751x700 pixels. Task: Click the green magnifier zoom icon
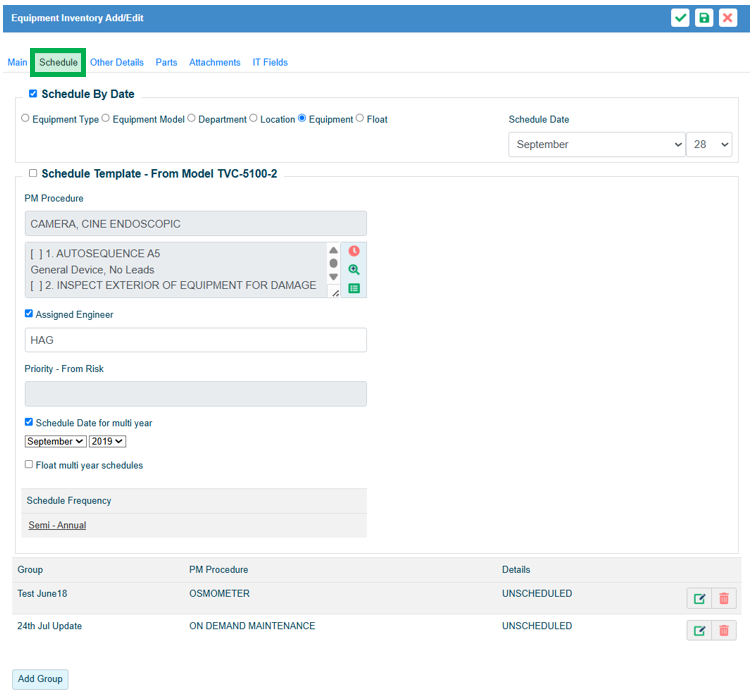click(x=354, y=270)
